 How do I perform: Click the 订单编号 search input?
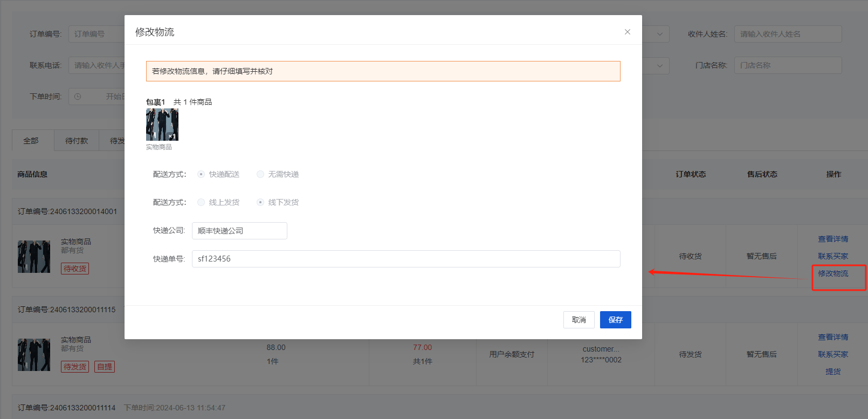97,34
